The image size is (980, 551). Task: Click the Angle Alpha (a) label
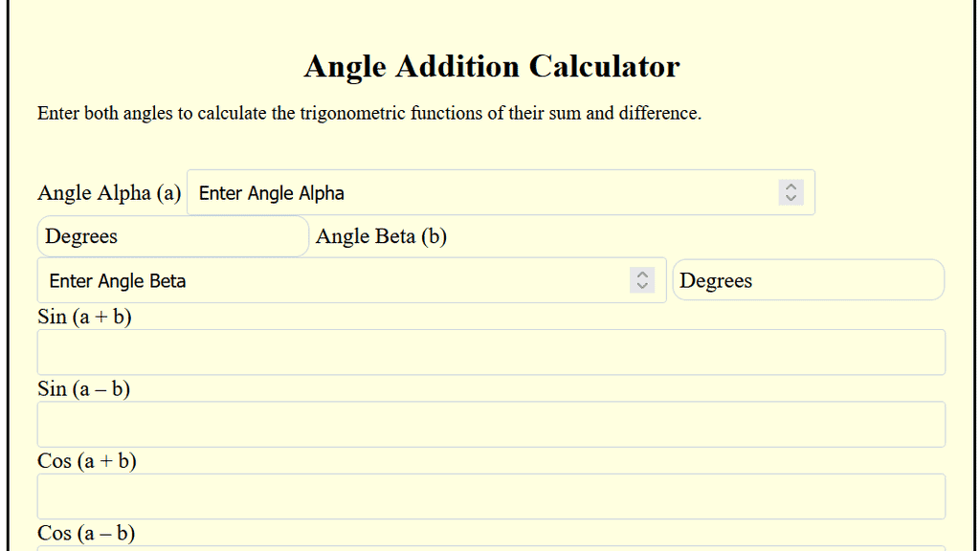point(108,192)
